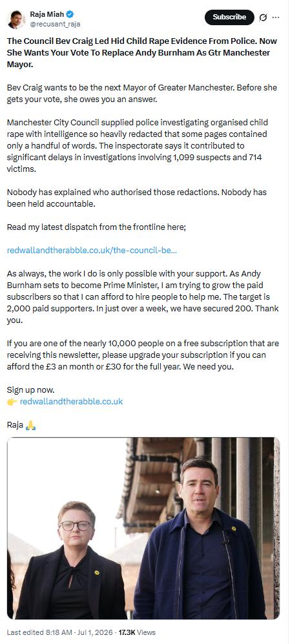Click the Subscribe button

(229, 17)
